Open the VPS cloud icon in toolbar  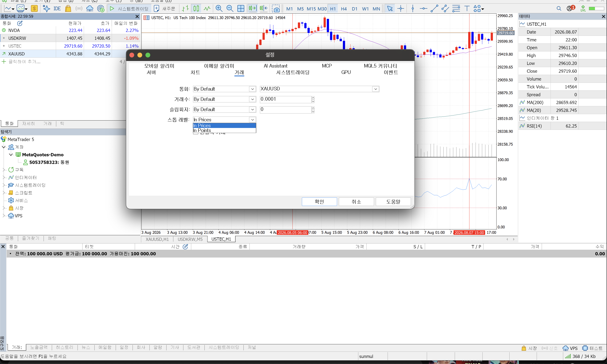coord(90,9)
